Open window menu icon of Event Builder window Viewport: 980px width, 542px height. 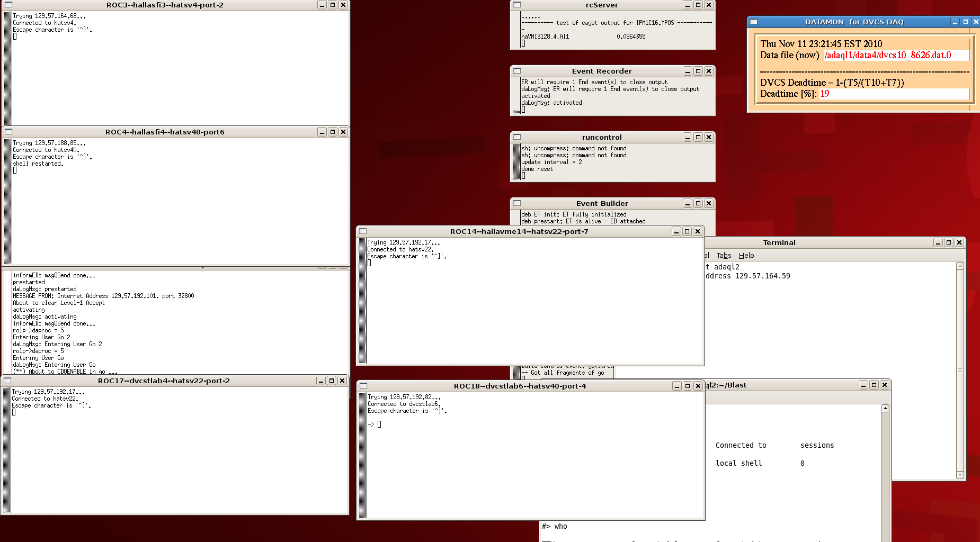[x=517, y=203]
